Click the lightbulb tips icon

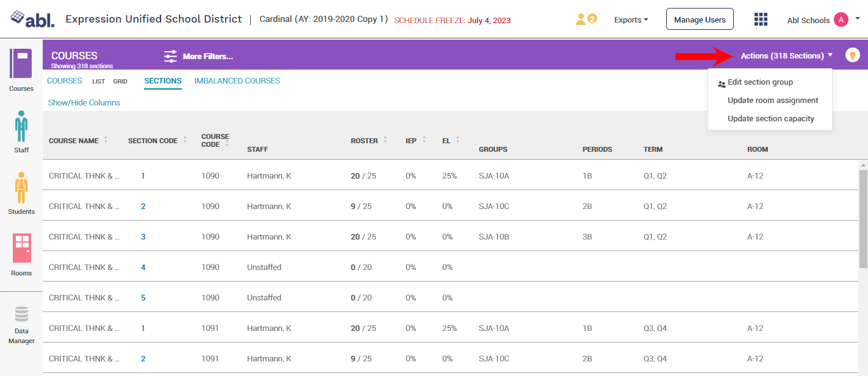[x=852, y=55]
